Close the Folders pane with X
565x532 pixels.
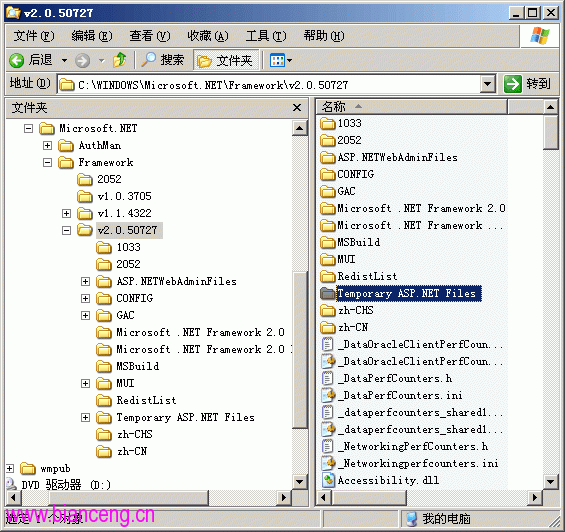tap(297, 107)
